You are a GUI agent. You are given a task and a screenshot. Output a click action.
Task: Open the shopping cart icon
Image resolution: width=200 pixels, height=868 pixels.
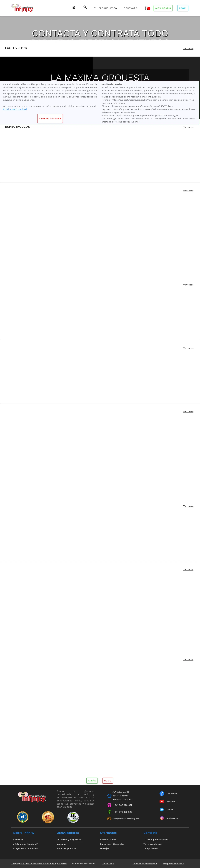point(146,8)
